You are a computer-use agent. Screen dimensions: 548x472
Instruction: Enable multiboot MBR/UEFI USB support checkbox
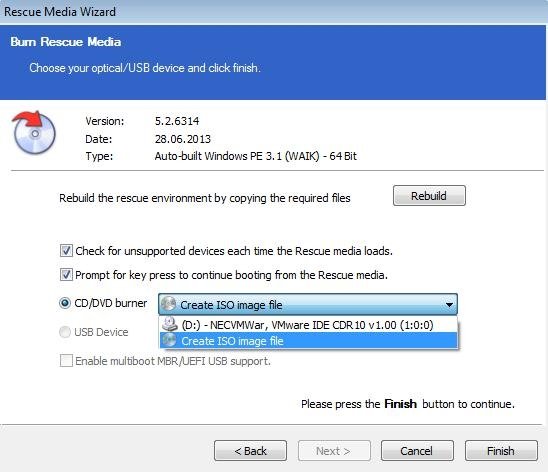pyautogui.click(x=66, y=361)
